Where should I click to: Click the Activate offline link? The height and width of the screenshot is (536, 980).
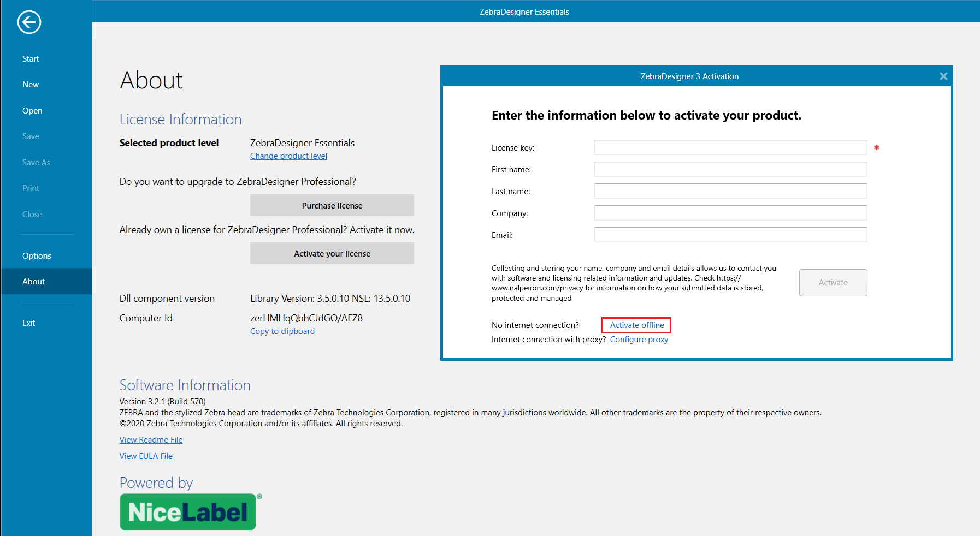(x=637, y=325)
